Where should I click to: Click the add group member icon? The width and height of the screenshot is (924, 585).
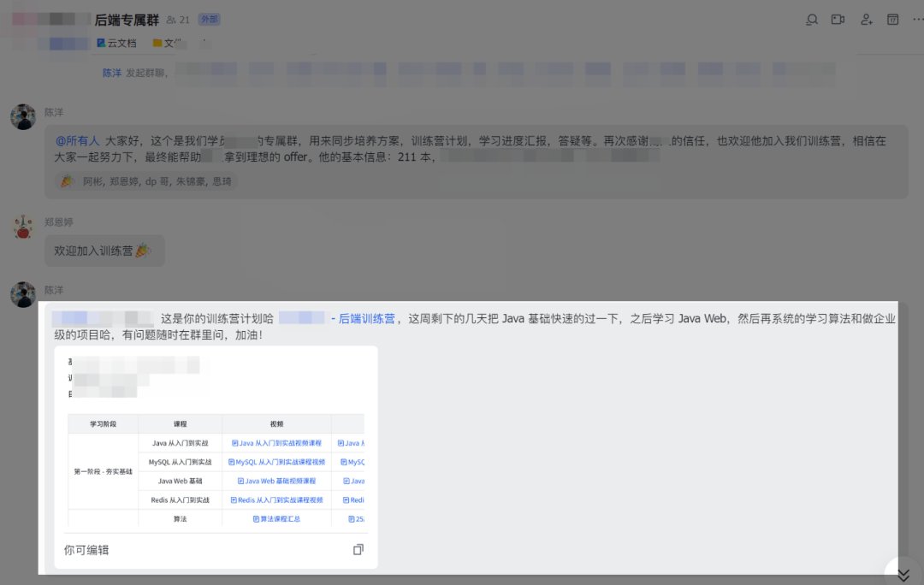[866, 20]
